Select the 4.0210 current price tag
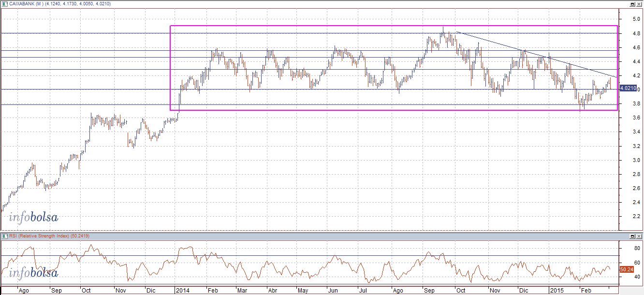Image resolution: width=644 pixels, height=295 pixels. coord(628,88)
